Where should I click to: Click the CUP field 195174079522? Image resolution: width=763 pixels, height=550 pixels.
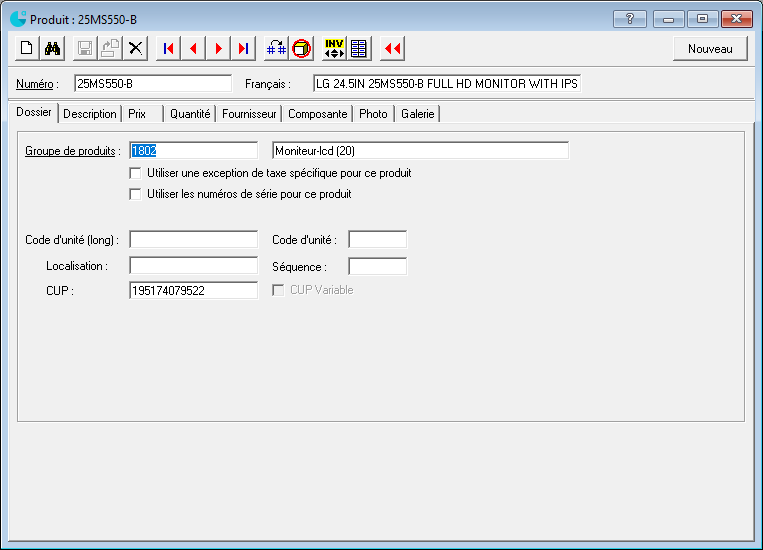[x=194, y=291]
